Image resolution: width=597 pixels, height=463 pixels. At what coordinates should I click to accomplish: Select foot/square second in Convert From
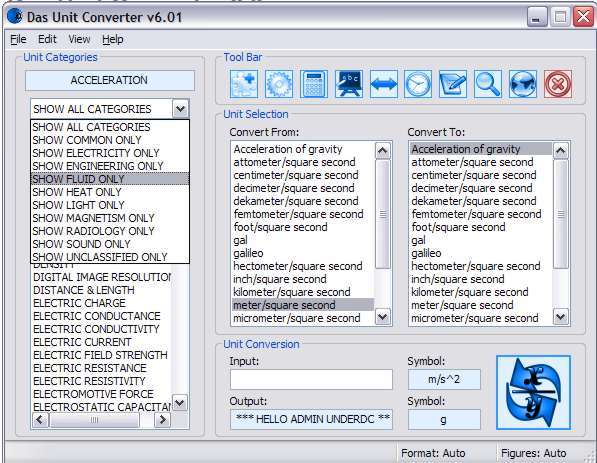303,227
